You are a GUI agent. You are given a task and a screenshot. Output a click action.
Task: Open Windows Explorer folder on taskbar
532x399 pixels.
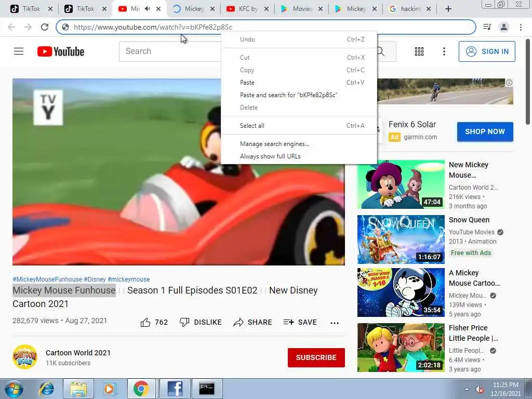point(78,389)
